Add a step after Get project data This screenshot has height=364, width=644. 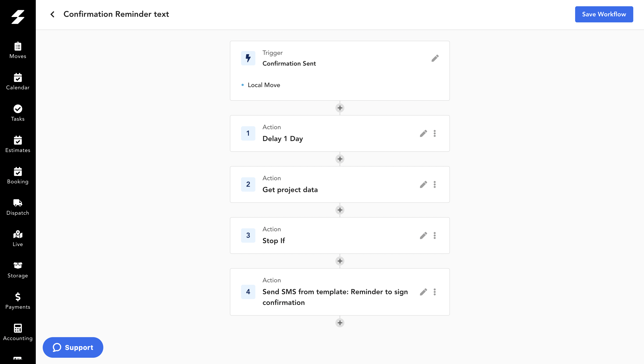pos(340,210)
